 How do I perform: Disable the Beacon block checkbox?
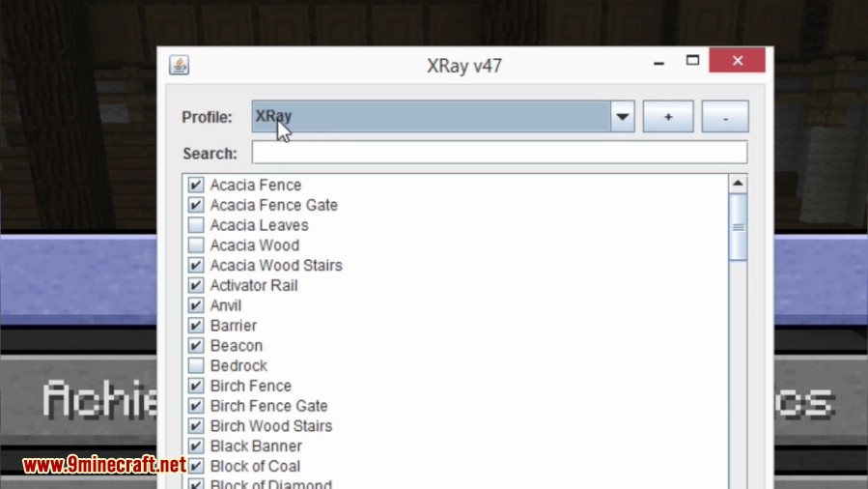tap(196, 346)
